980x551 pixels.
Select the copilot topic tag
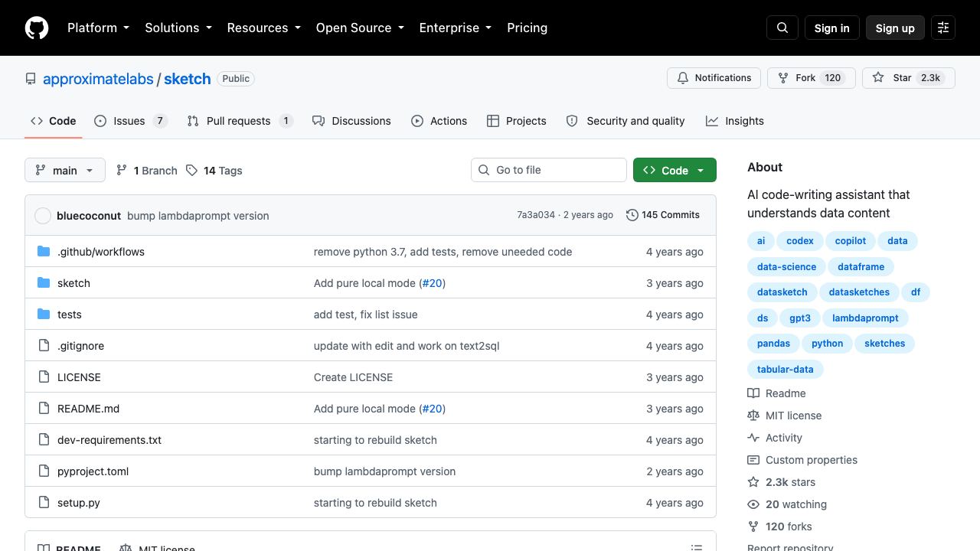point(851,241)
